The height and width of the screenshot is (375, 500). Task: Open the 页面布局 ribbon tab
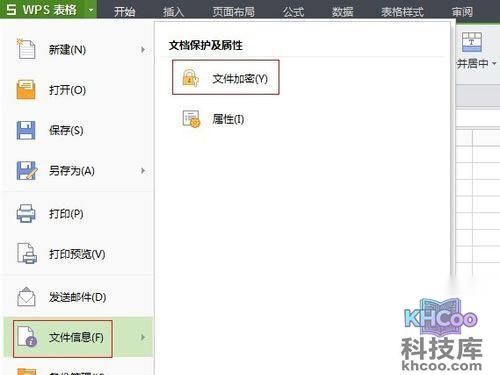click(233, 12)
